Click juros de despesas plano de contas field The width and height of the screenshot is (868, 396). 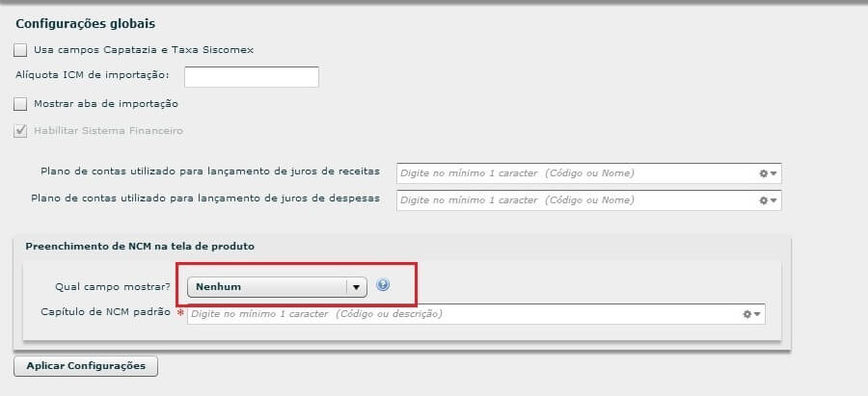(x=589, y=200)
